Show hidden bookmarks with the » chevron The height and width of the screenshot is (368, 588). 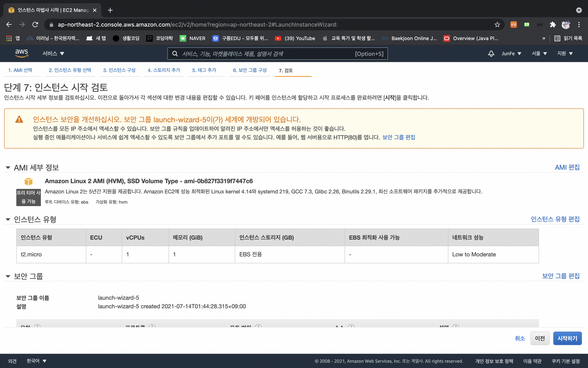(544, 38)
